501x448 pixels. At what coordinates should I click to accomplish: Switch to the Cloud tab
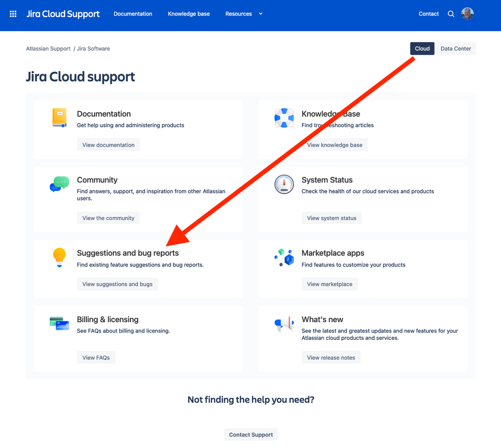422,49
